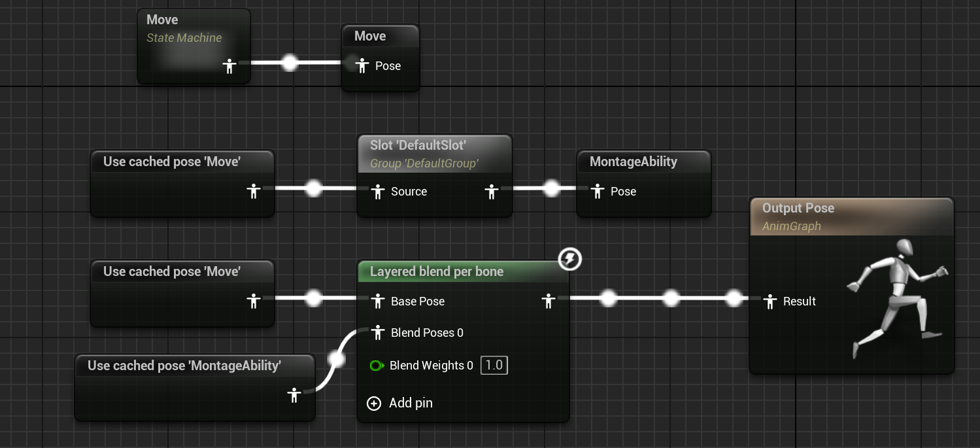Click output pin of upper Use cached pose 'Move'

254,192
